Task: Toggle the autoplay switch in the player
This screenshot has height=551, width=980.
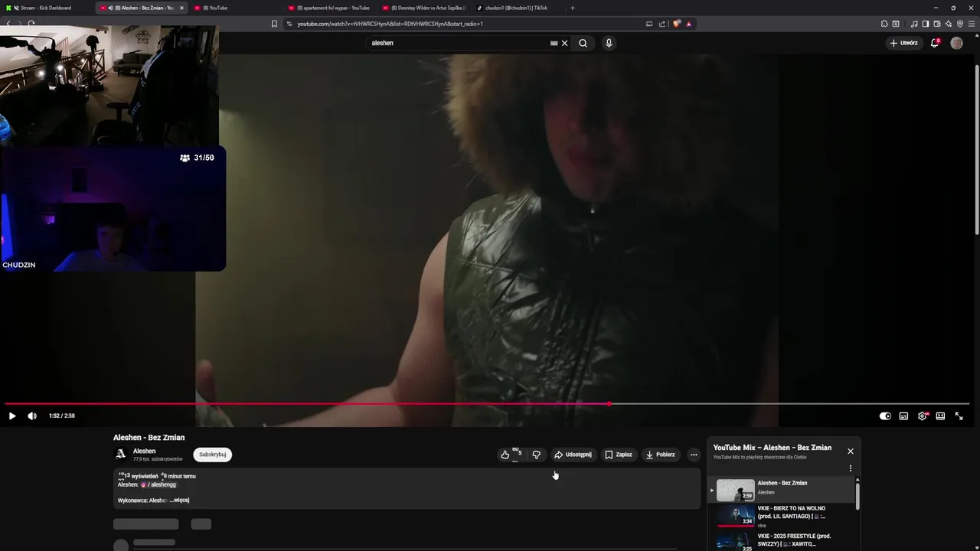Action: click(885, 416)
